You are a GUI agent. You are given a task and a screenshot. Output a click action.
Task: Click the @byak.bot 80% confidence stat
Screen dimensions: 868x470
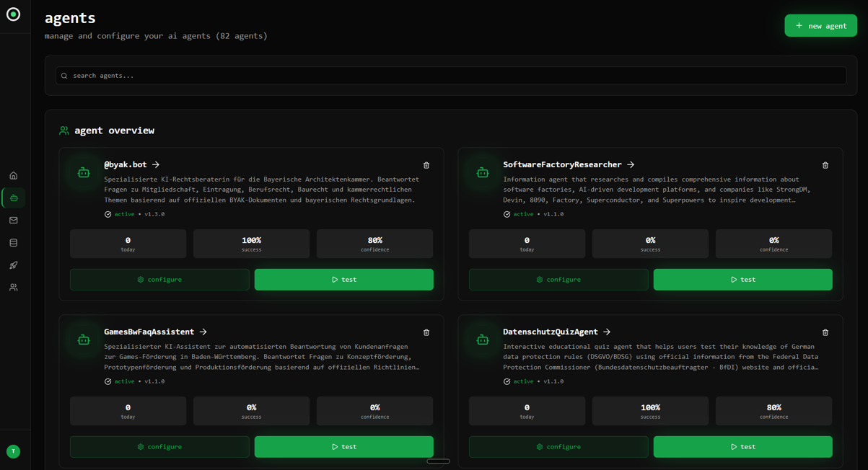click(374, 244)
